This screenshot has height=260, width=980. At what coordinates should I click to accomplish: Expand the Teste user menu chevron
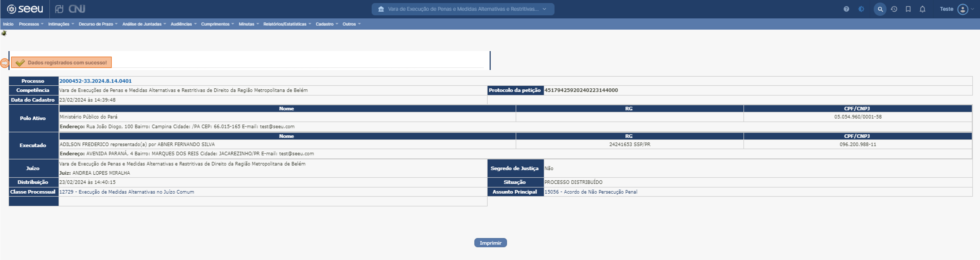[973, 9]
